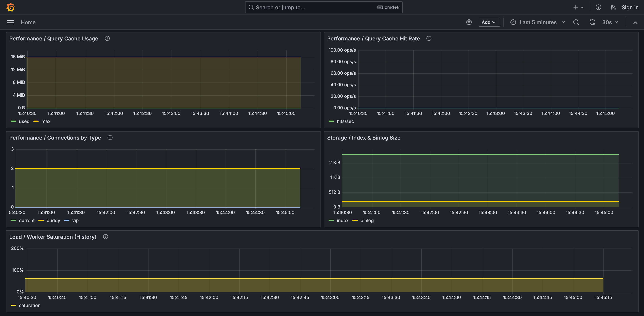The image size is (644, 316).
Task: Click the Sign in link
Action: pyautogui.click(x=630, y=7)
